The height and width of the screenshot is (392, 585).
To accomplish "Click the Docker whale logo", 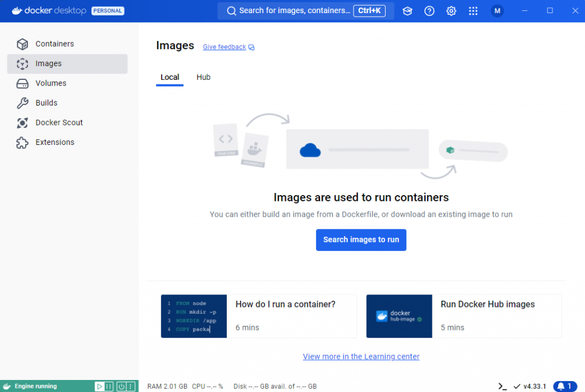I will pos(17,10).
